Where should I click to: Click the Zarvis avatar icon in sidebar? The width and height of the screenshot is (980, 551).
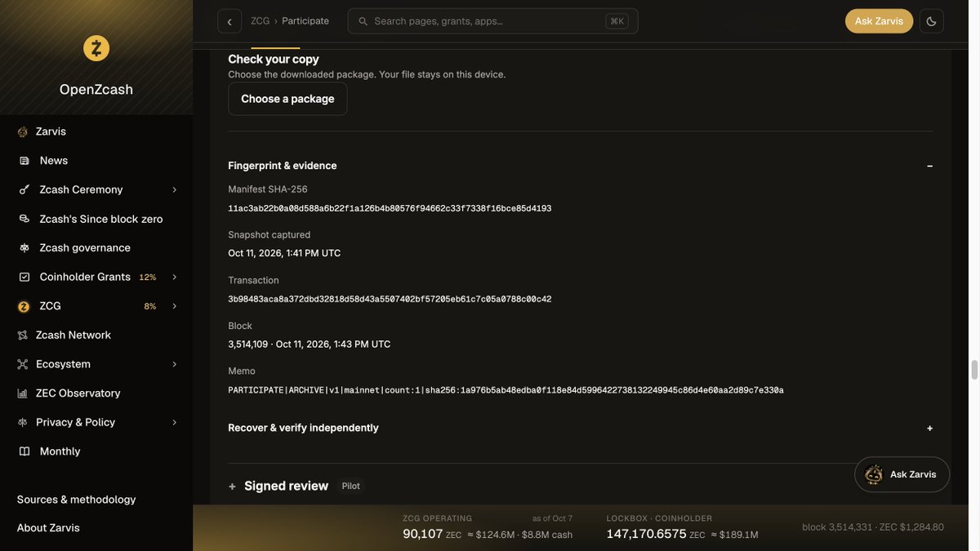[x=23, y=131]
